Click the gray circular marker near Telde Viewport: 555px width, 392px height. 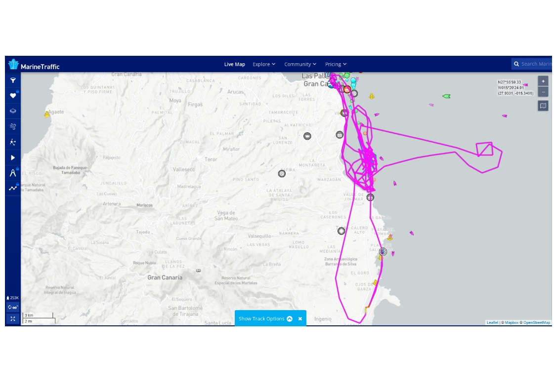click(x=341, y=231)
